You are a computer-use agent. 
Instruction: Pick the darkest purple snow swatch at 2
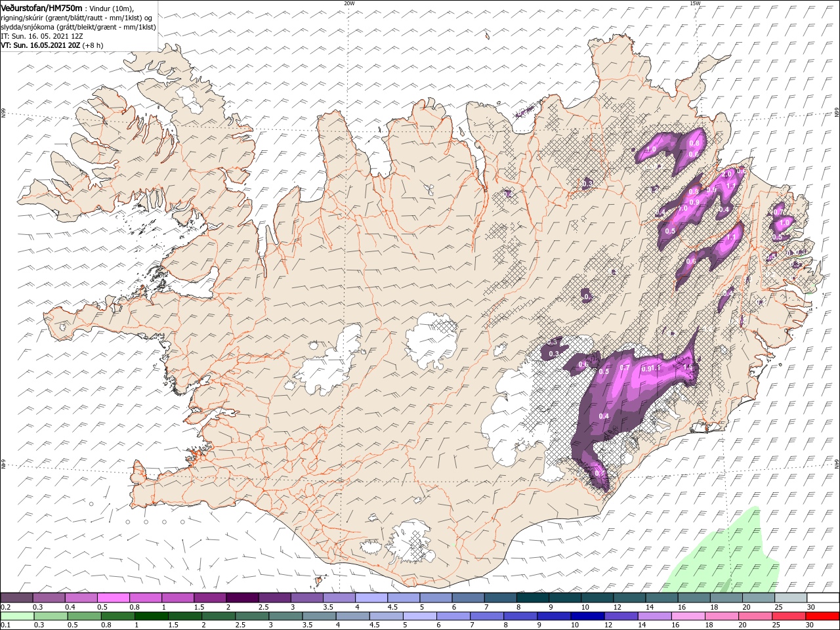pos(242,598)
